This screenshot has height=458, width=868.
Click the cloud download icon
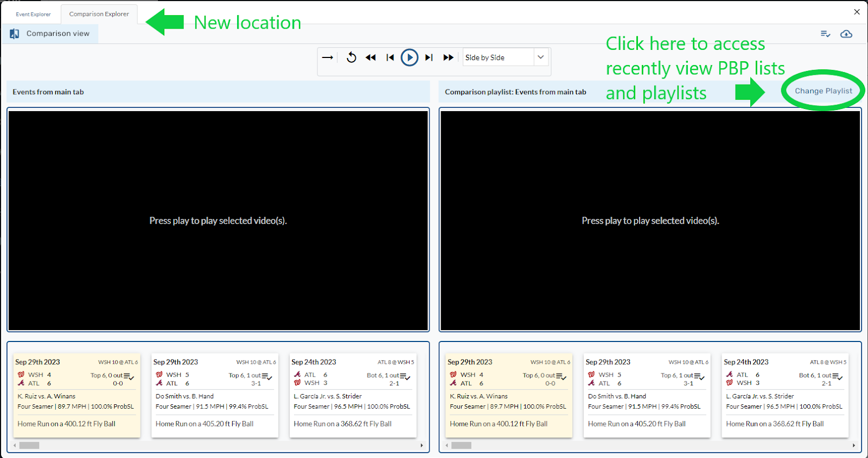[846, 34]
